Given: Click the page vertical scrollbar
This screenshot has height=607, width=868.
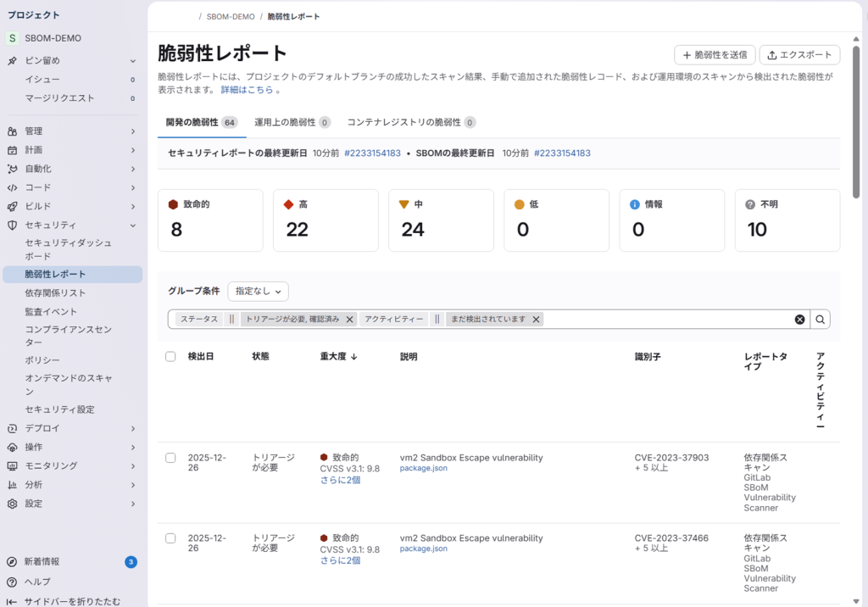Looking at the screenshot, I should click(x=856, y=127).
